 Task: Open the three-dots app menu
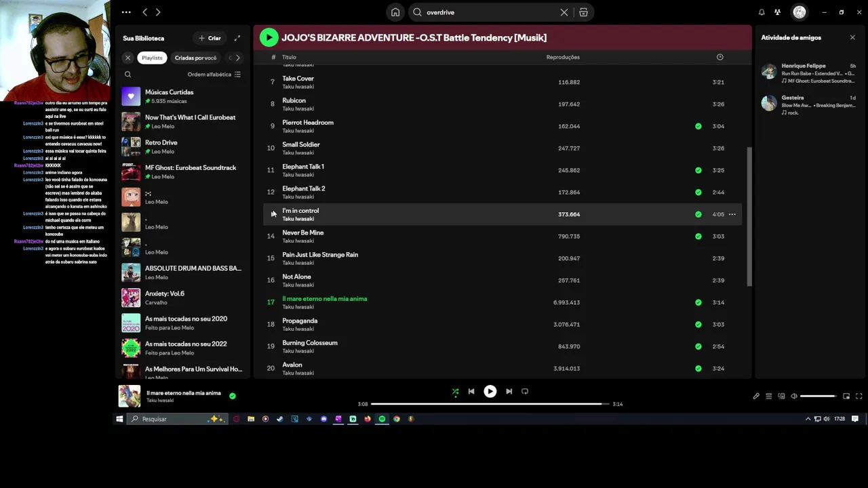point(126,12)
